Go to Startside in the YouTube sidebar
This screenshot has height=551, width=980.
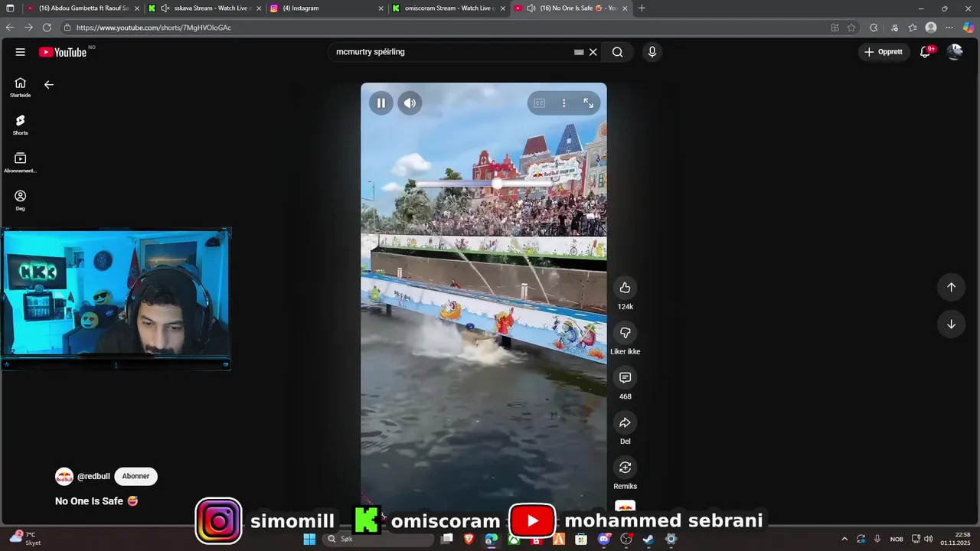point(21,87)
